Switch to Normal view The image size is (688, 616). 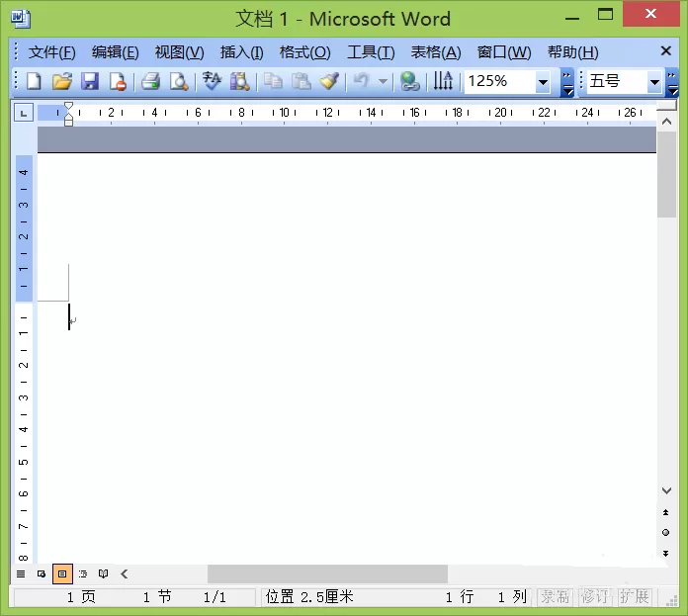21,573
